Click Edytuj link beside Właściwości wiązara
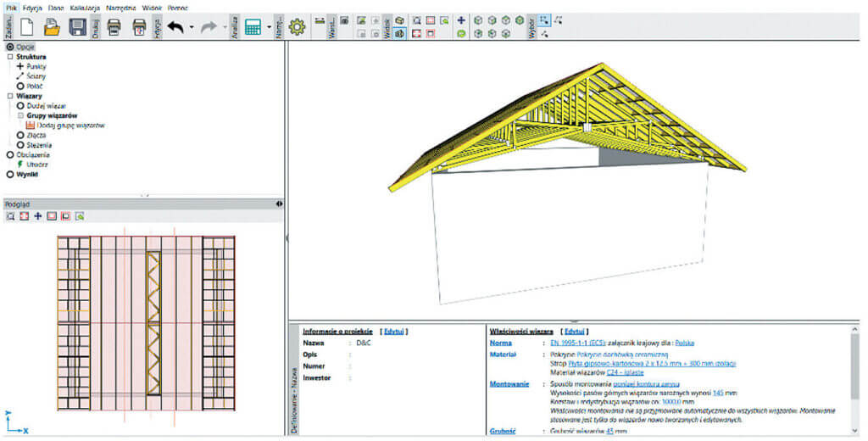The image size is (868, 441). pos(574,332)
